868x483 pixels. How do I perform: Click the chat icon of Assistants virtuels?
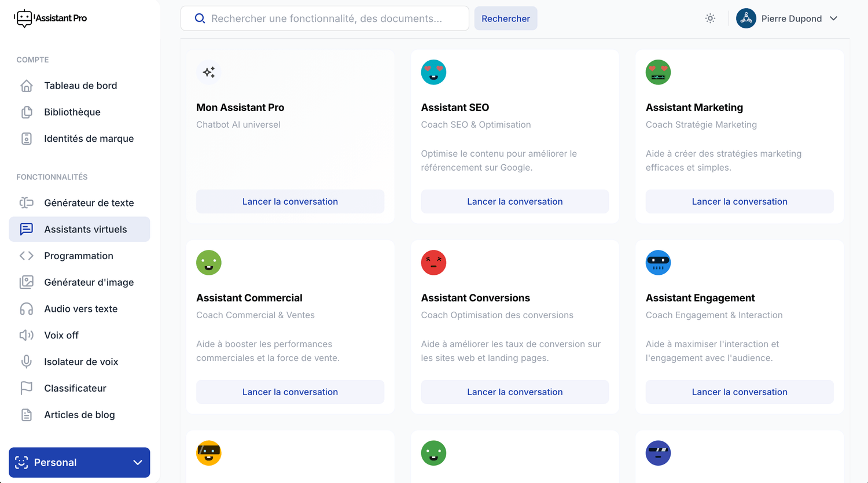tap(27, 230)
